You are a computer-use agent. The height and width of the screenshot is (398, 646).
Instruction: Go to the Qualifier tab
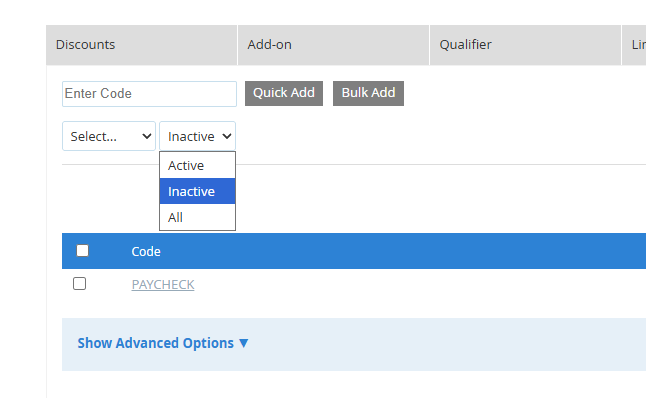(525, 45)
